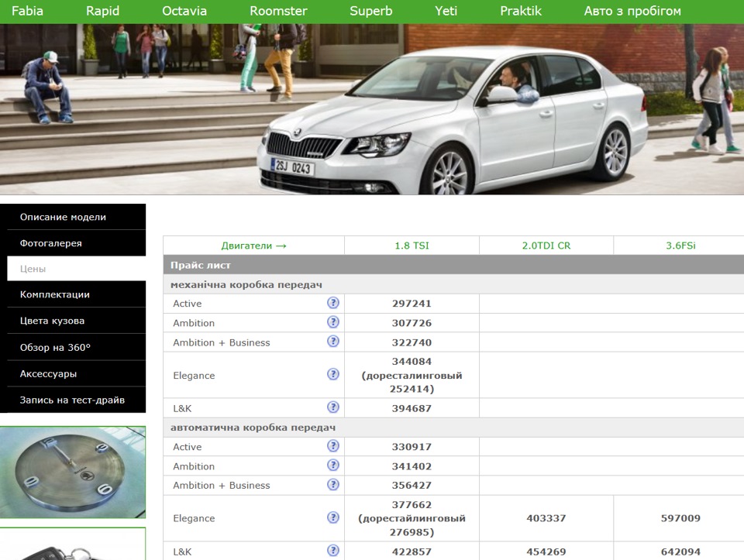Click price 341402 for automatic Ambition
This screenshot has height=560, width=744.
click(x=412, y=466)
